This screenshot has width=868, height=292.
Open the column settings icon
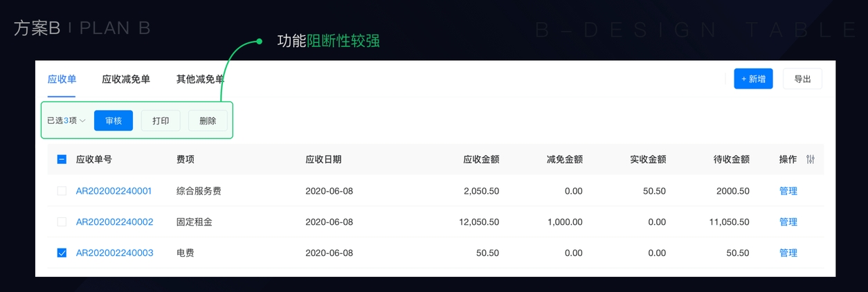tap(811, 159)
